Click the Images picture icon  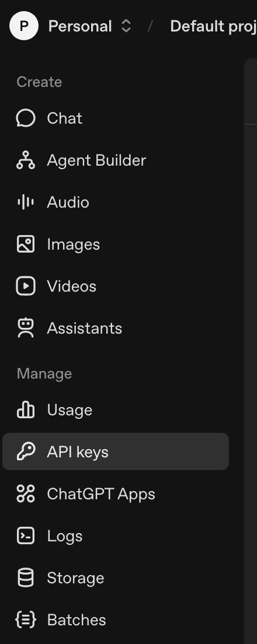[26, 244]
